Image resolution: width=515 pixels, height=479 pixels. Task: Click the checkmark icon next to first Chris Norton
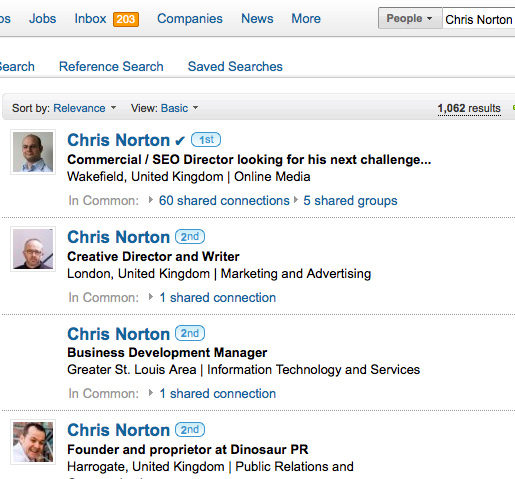(180, 141)
